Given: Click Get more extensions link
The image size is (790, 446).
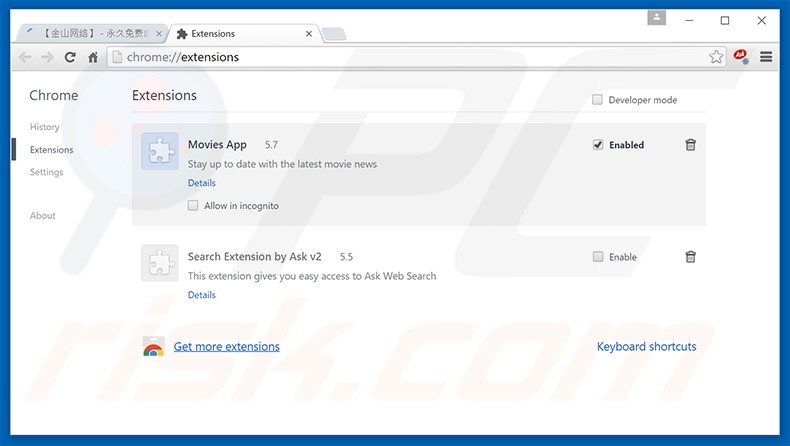Looking at the screenshot, I should click(227, 347).
